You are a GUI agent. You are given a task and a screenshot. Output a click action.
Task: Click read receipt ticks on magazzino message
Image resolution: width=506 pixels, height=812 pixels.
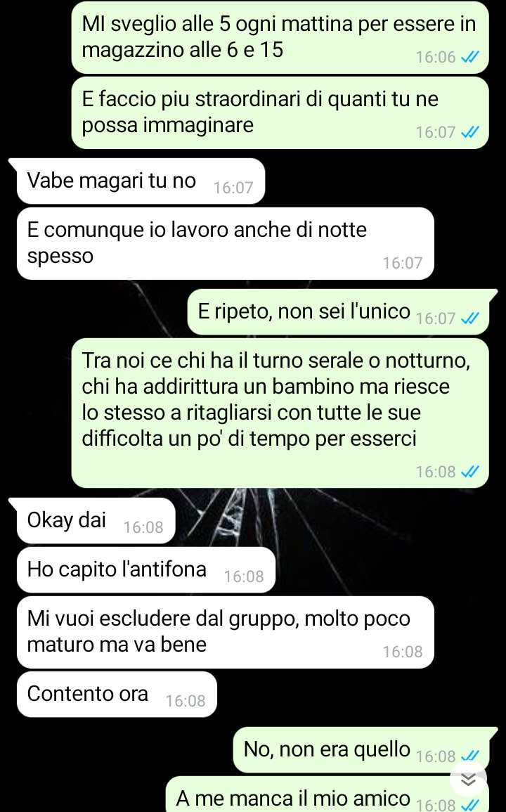tap(469, 57)
